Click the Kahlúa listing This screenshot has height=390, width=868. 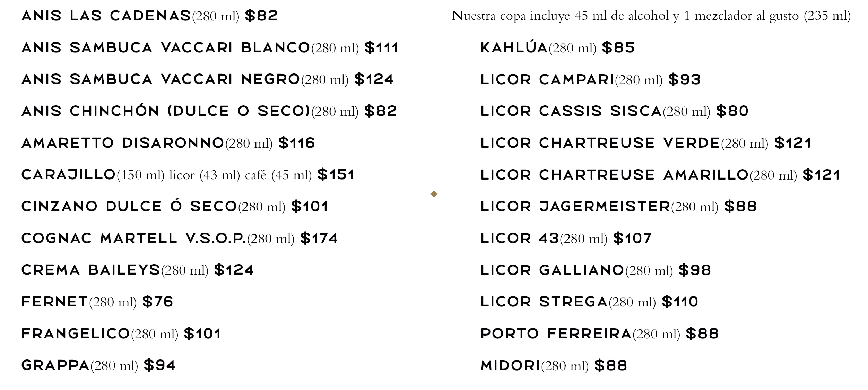coord(557,48)
